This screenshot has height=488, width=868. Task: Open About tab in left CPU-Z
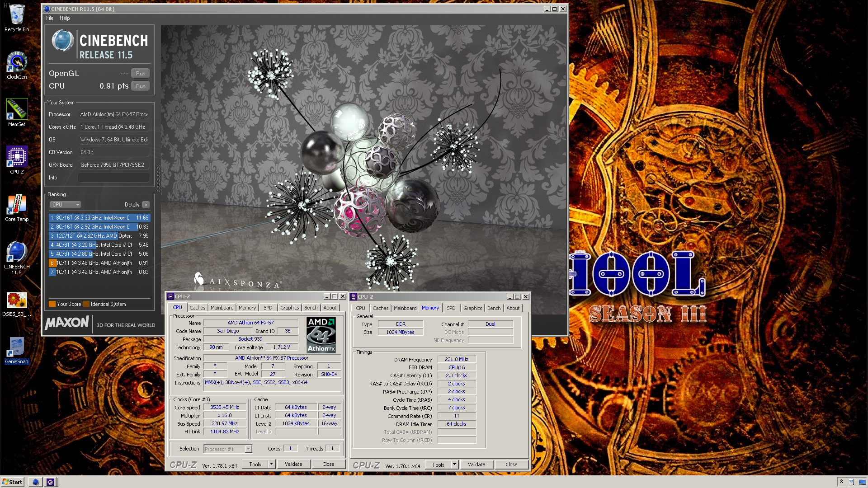click(330, 308)
